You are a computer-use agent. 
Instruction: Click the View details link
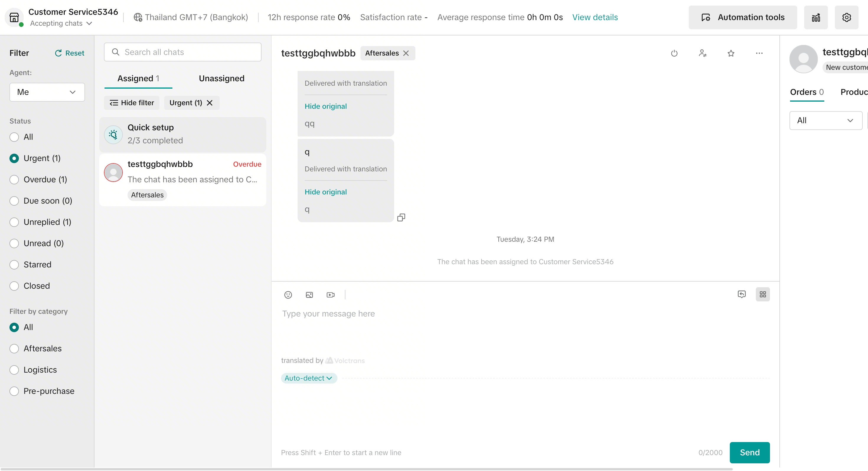pos(595,17)
